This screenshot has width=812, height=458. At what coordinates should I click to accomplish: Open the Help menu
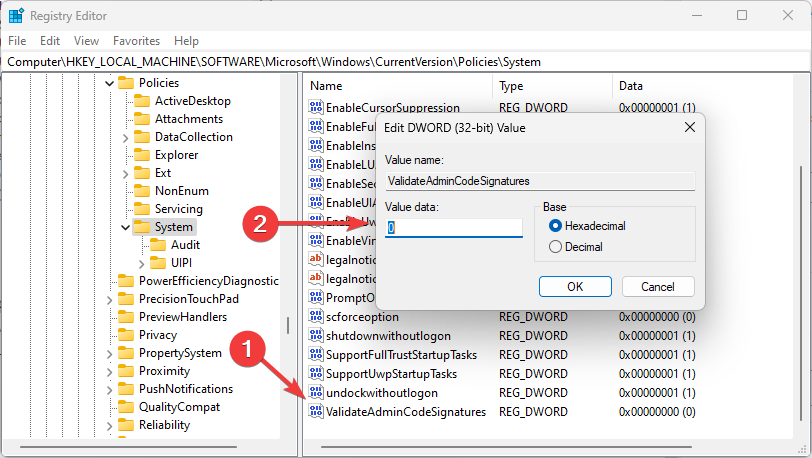(x=186, y=40)
